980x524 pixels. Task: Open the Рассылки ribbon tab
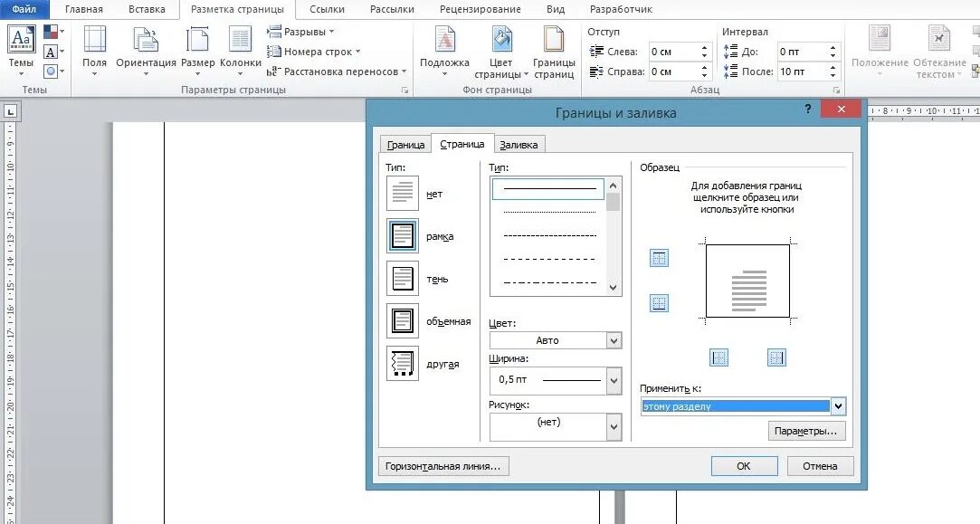(392, 9)
